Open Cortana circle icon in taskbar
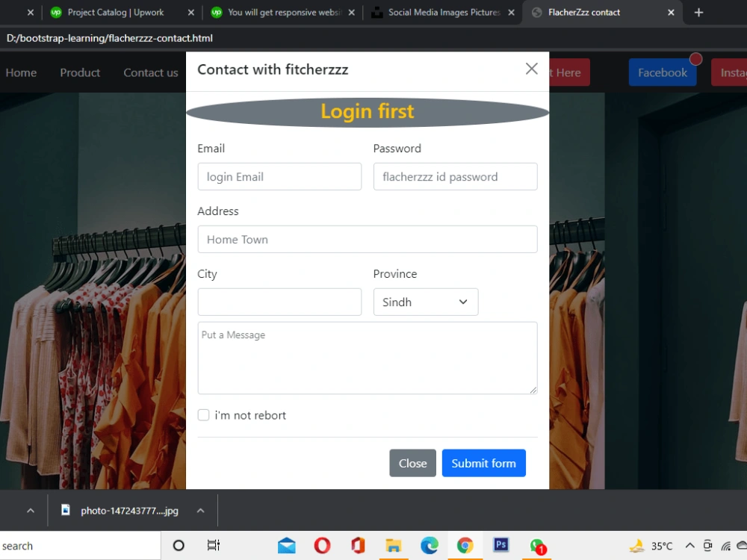This screenshot has height=560, width=747. (x=179, y=546)
